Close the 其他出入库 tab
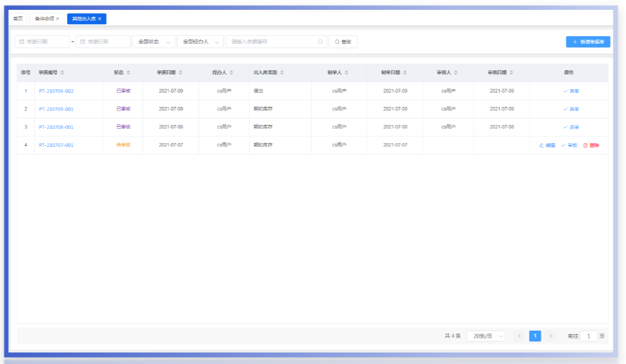Screen dimensions: 626x364 click(100, 19)
